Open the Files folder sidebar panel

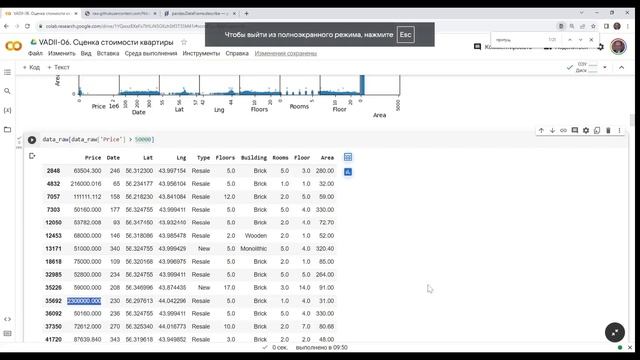click(x=7, y=129)
